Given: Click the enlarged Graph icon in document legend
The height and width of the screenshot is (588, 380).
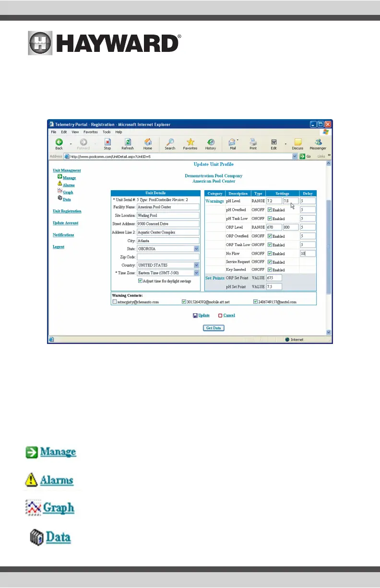Looking at the screenshot, I should (33, 507).
